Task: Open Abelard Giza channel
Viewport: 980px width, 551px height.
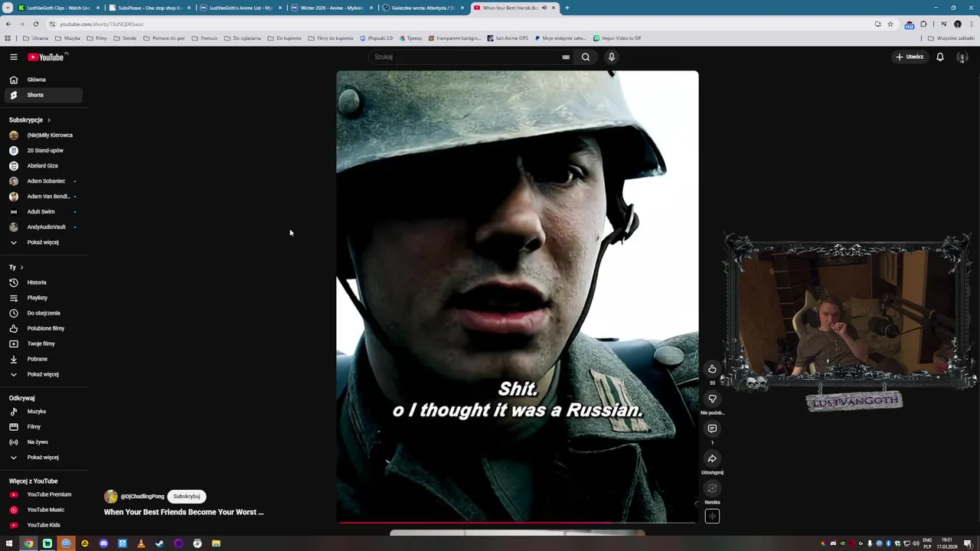Action: point(42,165)
